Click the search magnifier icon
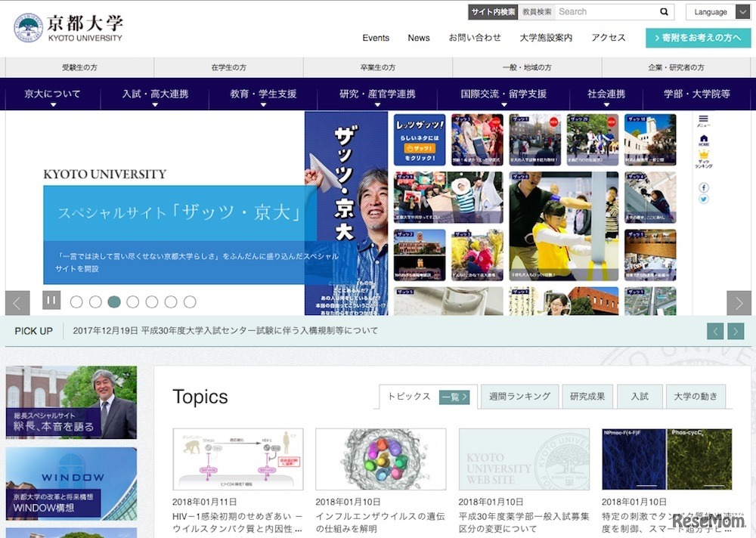 tap(663, 11)
